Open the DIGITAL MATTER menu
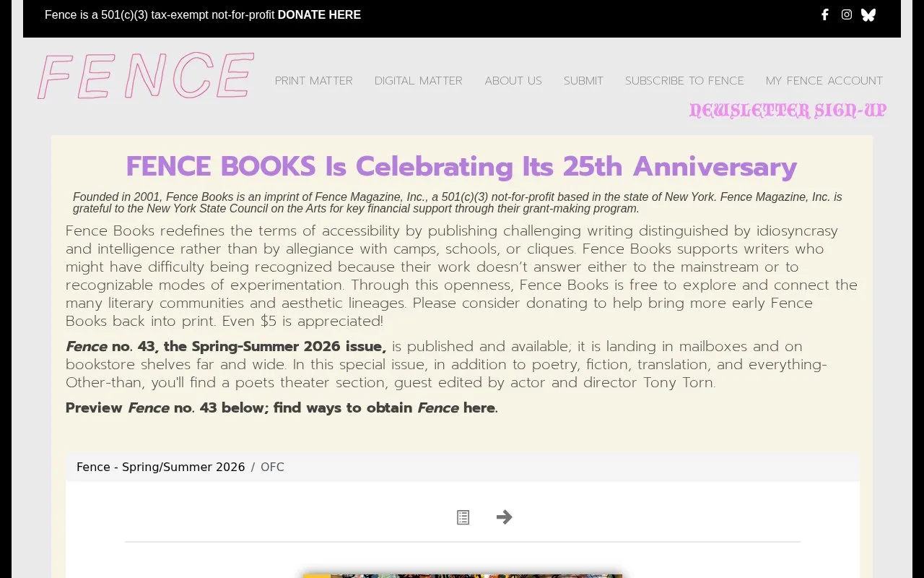 [419, 80]
